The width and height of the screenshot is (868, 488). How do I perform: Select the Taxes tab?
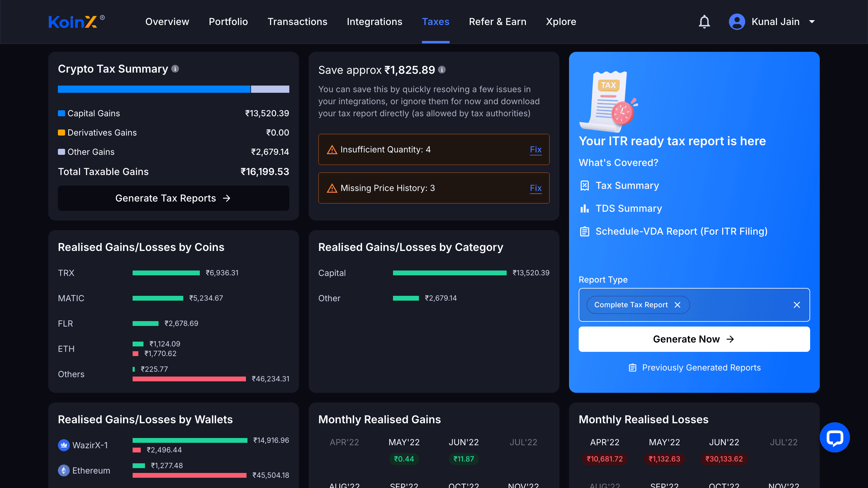coord(435,22)
